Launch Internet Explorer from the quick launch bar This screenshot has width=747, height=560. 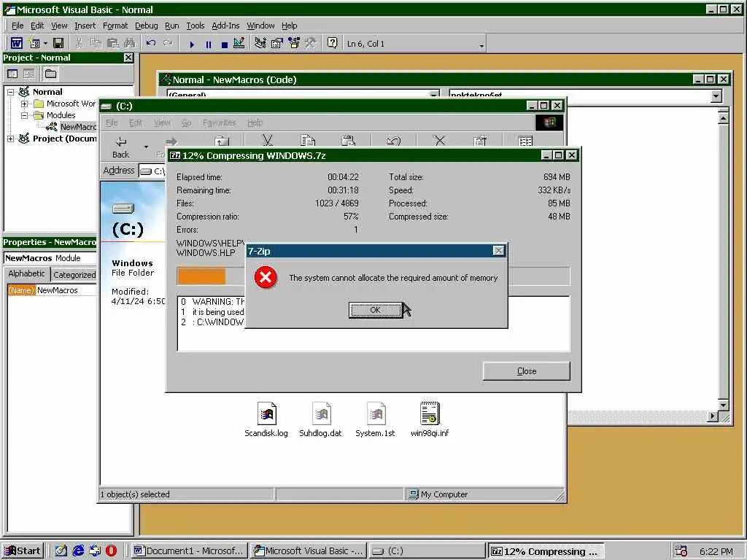[x=78, y=551]
